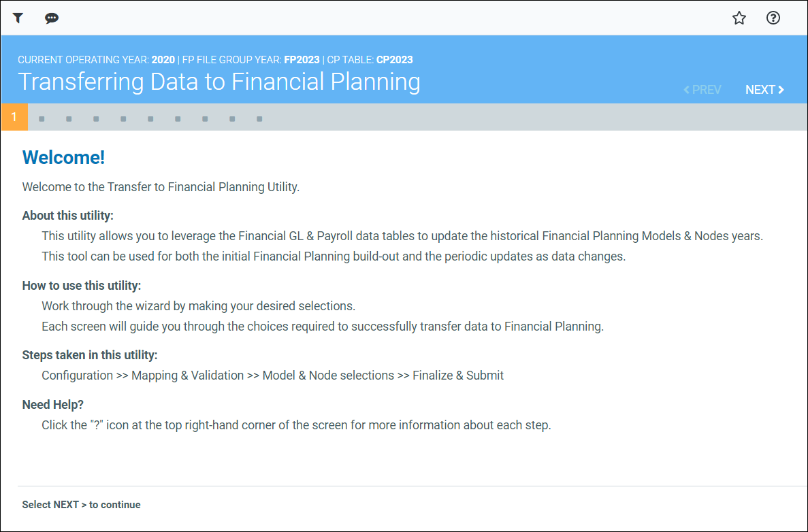The width and height of the screenshot is (808, 532).
Task: Open help with the question mark icon
Action: (x=773, y=18)
